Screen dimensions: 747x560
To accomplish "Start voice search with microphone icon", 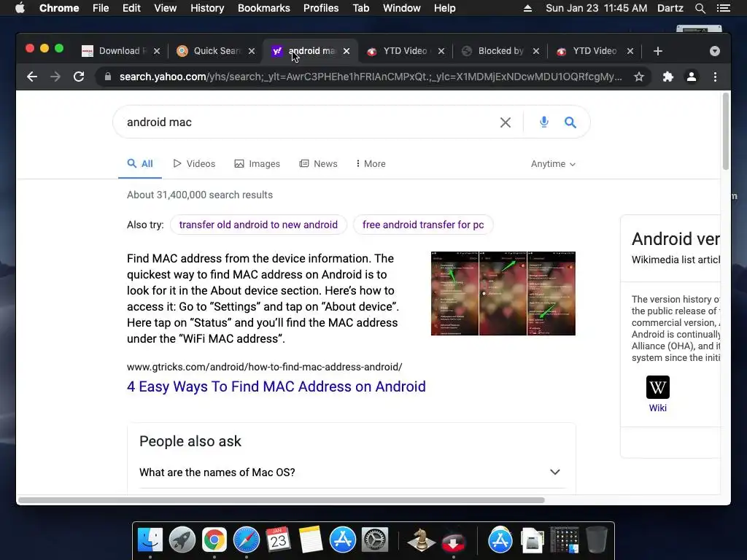I will (x=544, y=122).
